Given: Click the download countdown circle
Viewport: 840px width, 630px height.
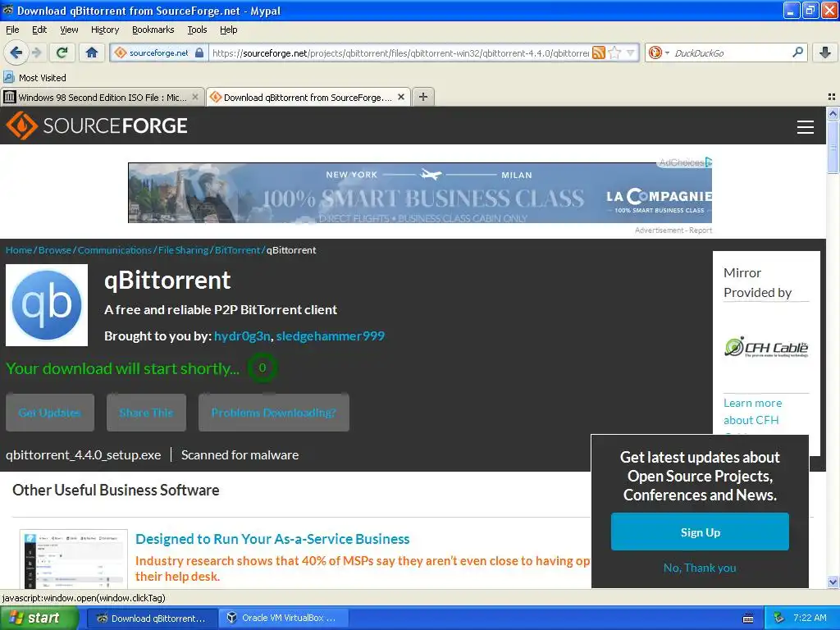Looking at the screenshot, I should click(x=262, y=367).
